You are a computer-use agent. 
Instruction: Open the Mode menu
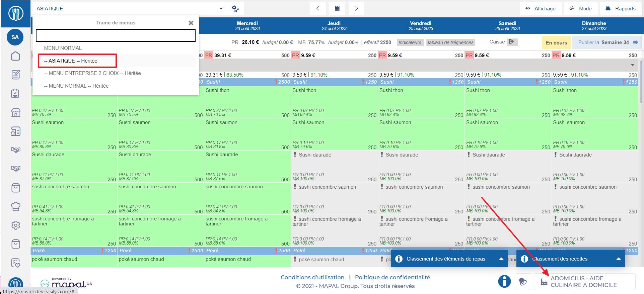pos(580,9)
